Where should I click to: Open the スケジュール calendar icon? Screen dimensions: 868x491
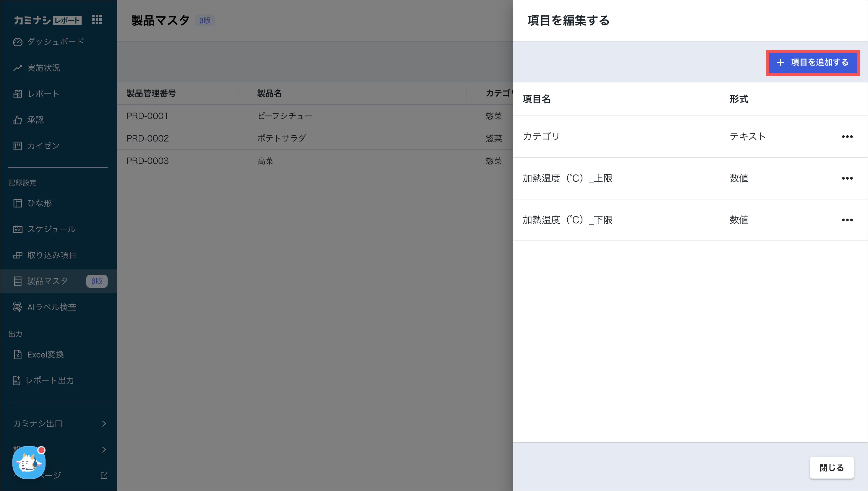(17, 229)
